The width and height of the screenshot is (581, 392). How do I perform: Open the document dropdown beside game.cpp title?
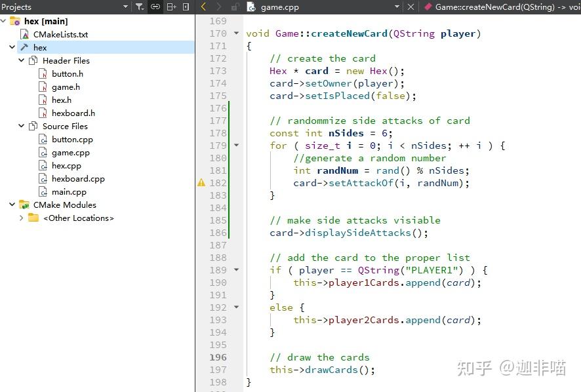398,7
